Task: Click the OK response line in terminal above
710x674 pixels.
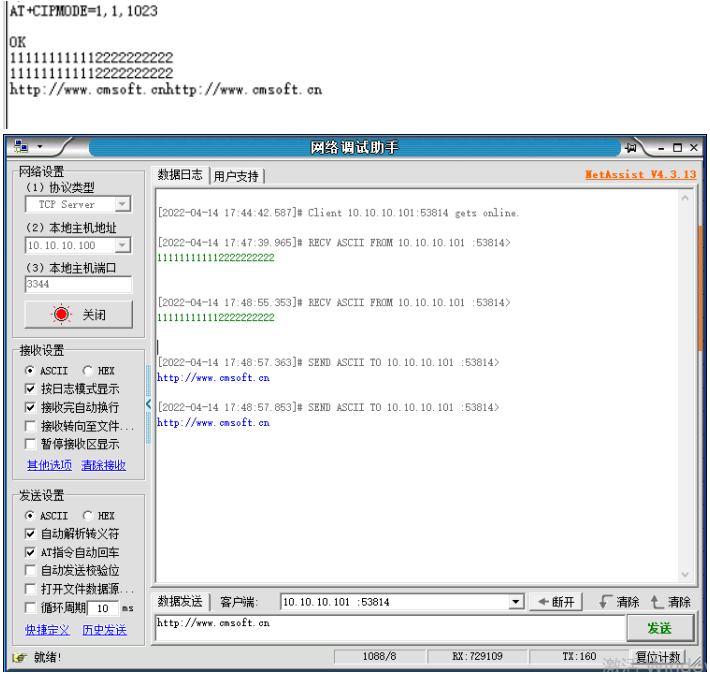Action: click(x=18, y=42)
